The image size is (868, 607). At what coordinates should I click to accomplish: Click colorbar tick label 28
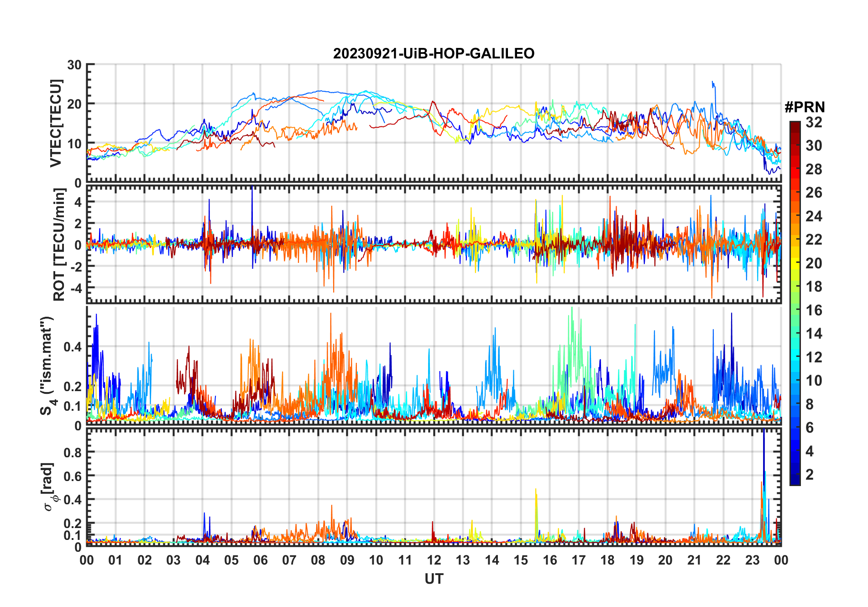[814, 169]
